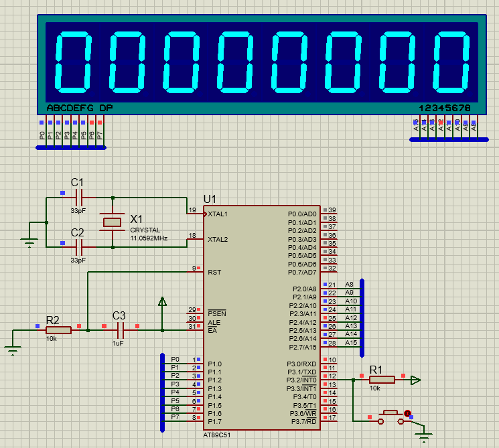Click the R1 reference label
Image resolution: width=499 pixels, height=448 pixels.
coord(376,370)
